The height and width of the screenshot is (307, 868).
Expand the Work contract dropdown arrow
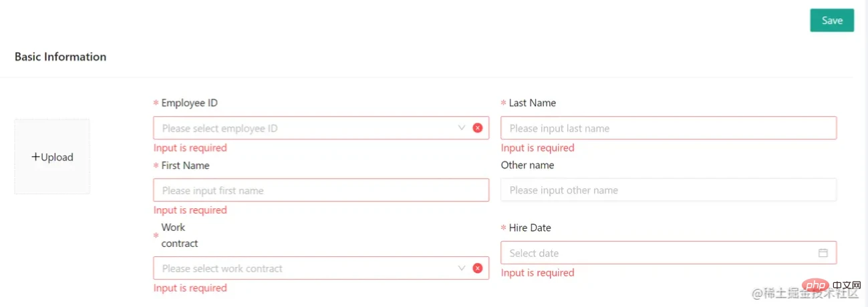click(x=462, y=268)
